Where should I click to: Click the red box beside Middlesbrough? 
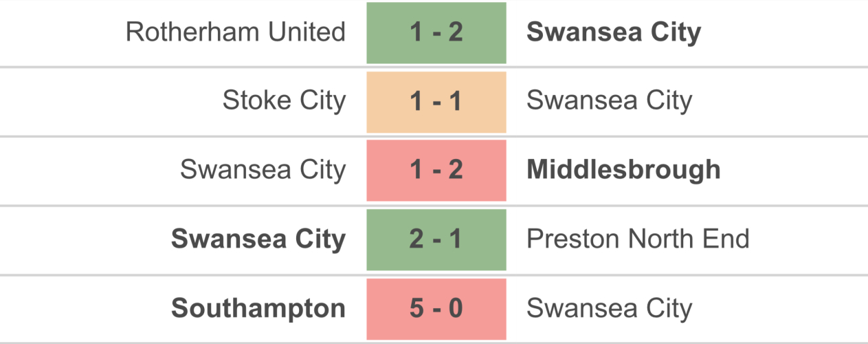[x=436, y=171]
